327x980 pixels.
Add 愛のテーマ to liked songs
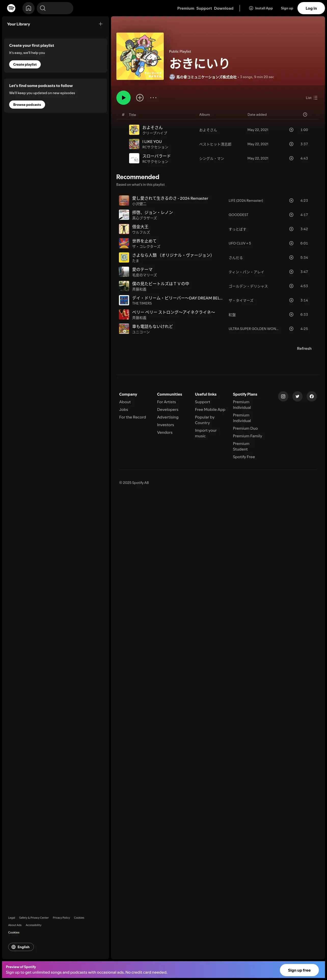(291, 272)
